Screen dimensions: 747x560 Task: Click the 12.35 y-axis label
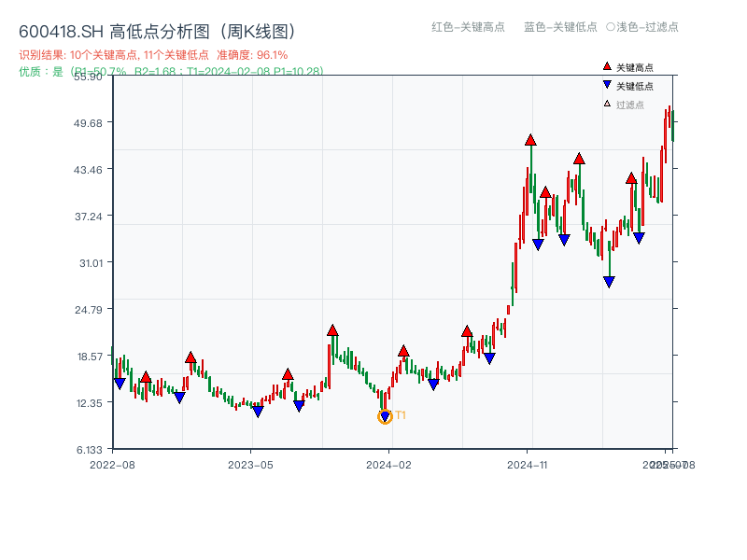pyautogui.click(x=89, y=403)
